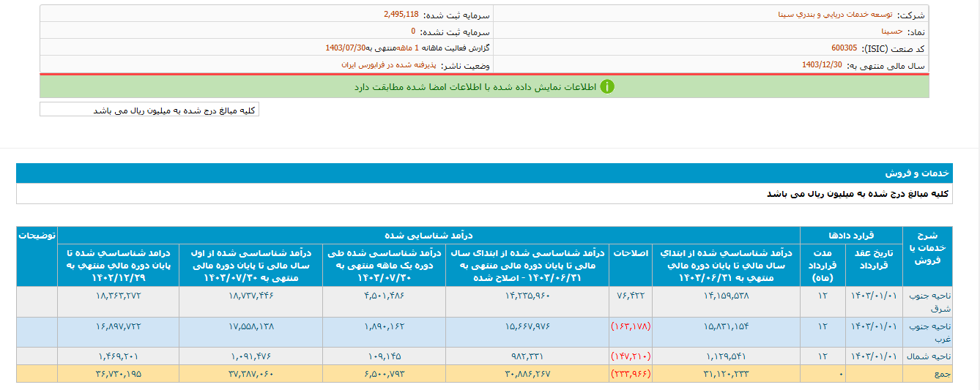Screen dimensions: 980x390
Task: Click the green signature match notice text
Action: 475,87
